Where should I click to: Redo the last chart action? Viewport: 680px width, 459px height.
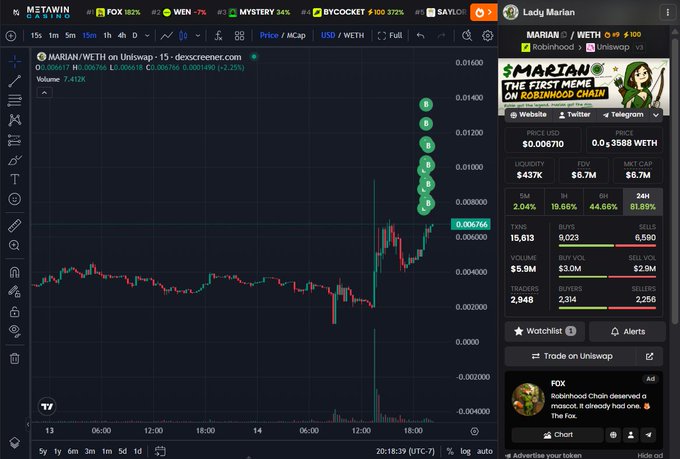pos(441,36)
